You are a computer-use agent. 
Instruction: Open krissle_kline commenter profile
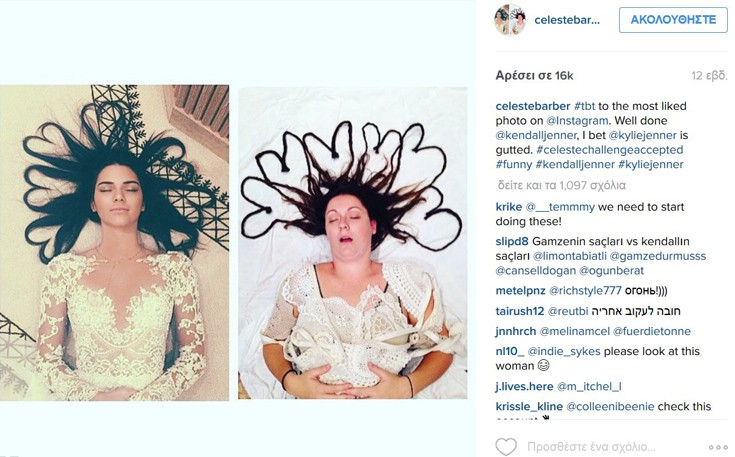click(529, 406)
